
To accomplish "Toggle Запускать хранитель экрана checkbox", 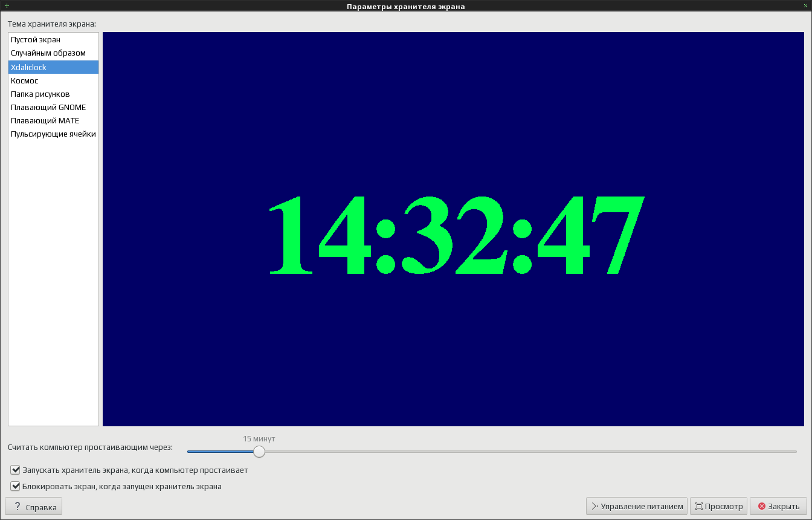I will point(16,470).
